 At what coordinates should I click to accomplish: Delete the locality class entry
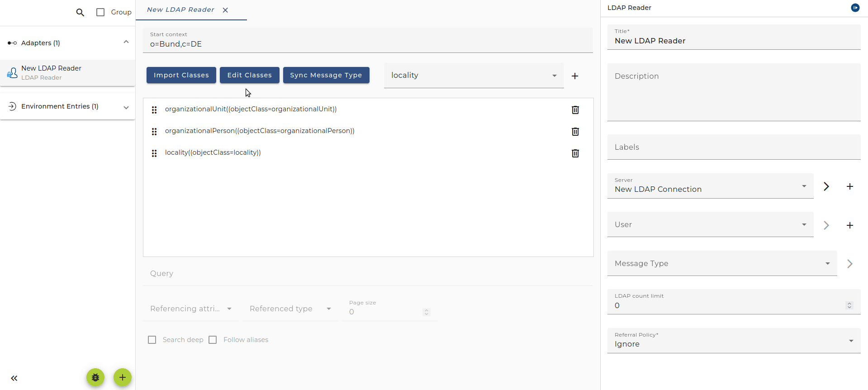coord(575,153)
